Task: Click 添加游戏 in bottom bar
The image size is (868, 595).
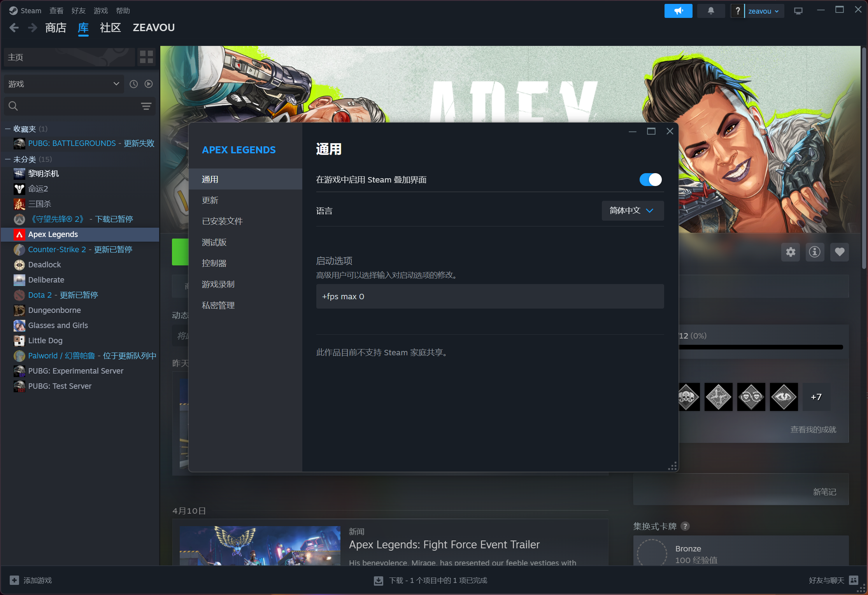Action: [38, 580]
